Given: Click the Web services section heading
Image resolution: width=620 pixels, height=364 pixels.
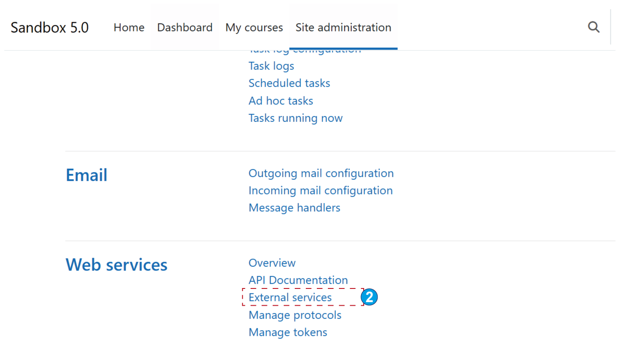Looking at the screenshot, I should pos(116,265).
